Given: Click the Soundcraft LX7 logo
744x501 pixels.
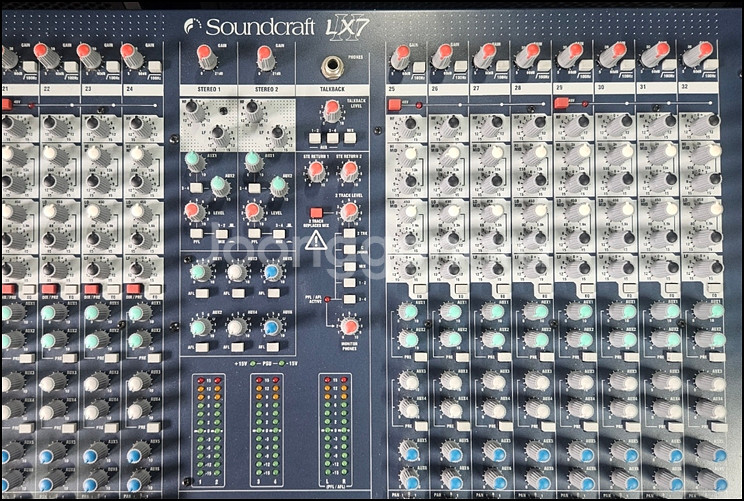Looking at the screenshot, I should click(x=277, y=28).
